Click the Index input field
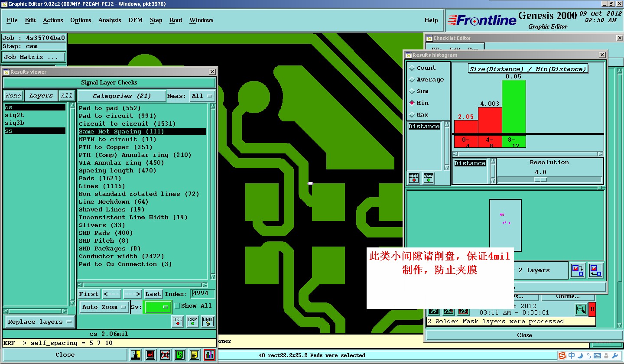The width and height of the screenshot is (624, 364). click(x=202, y=294)
